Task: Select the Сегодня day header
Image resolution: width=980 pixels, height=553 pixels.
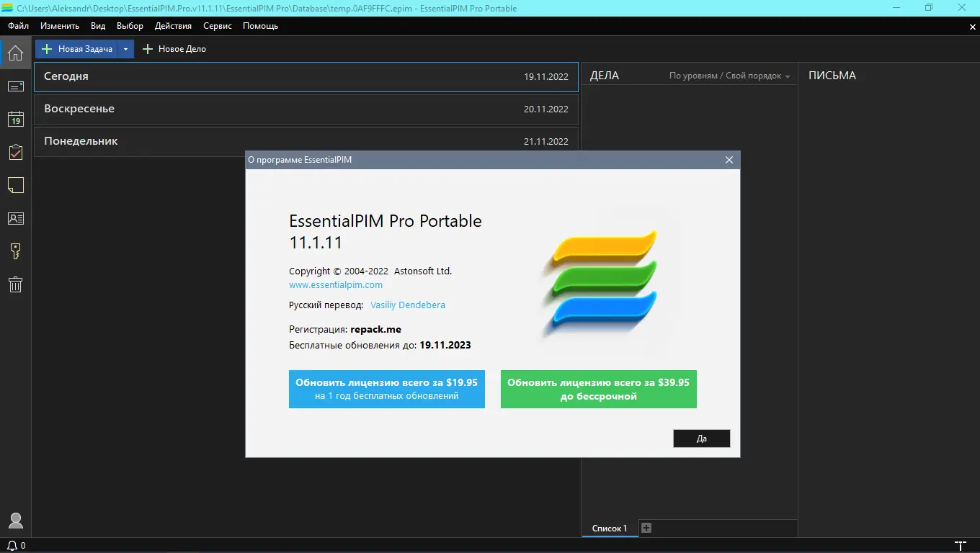Action: [x=306, y=76]
